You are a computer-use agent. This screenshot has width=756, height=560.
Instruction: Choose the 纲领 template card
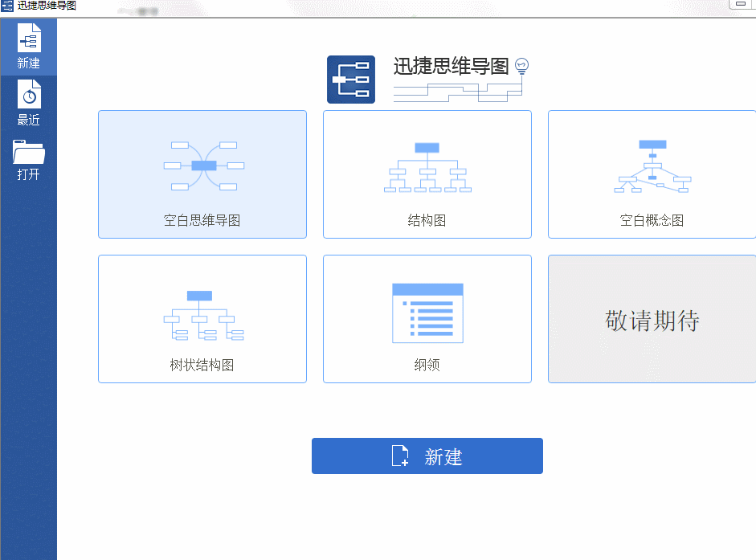(x=427, y=319)
